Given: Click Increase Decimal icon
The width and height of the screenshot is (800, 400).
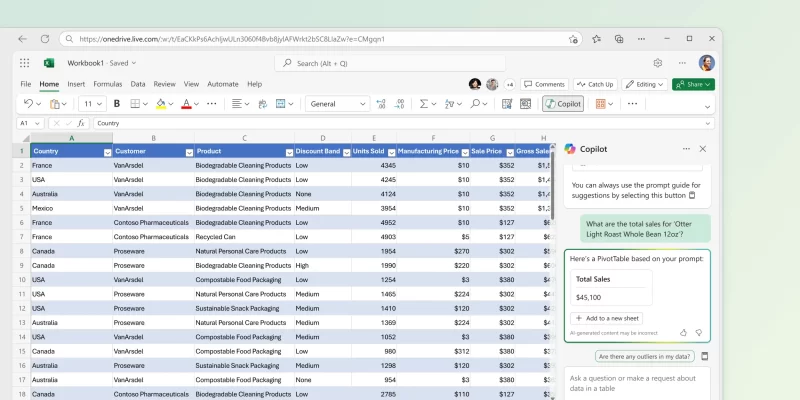Looking at the screenshot, I should tap(381, 104).
